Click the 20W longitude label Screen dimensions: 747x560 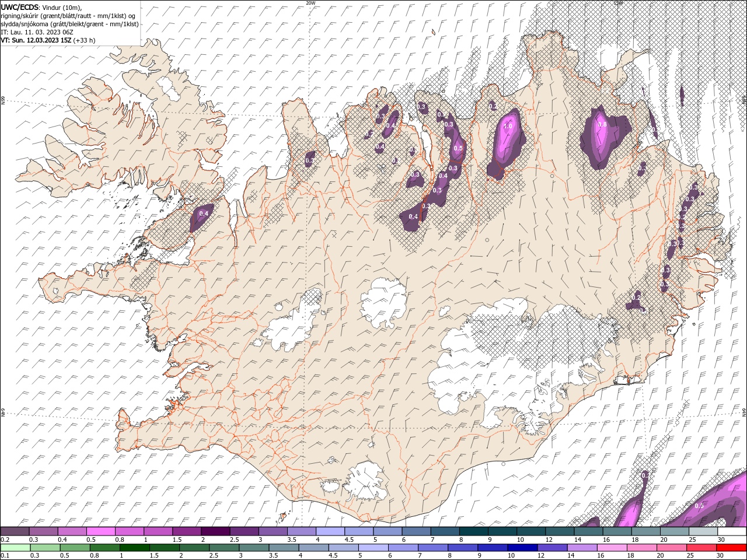(x=310, y=3)
